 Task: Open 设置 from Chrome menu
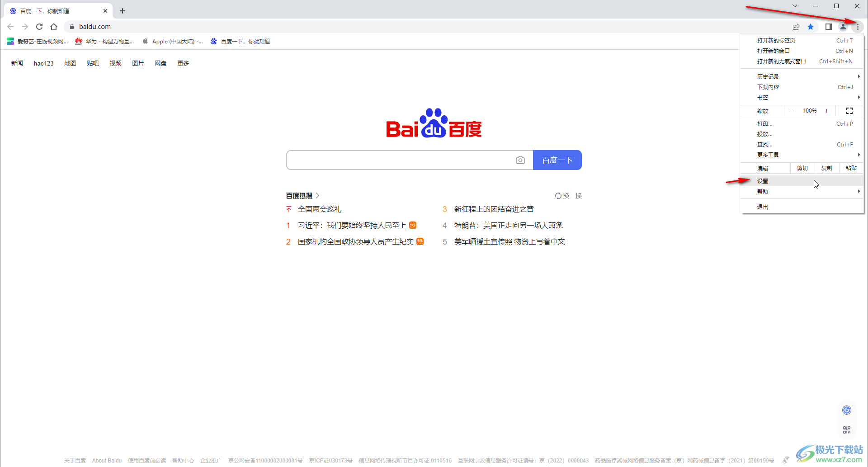pos(802,181)
